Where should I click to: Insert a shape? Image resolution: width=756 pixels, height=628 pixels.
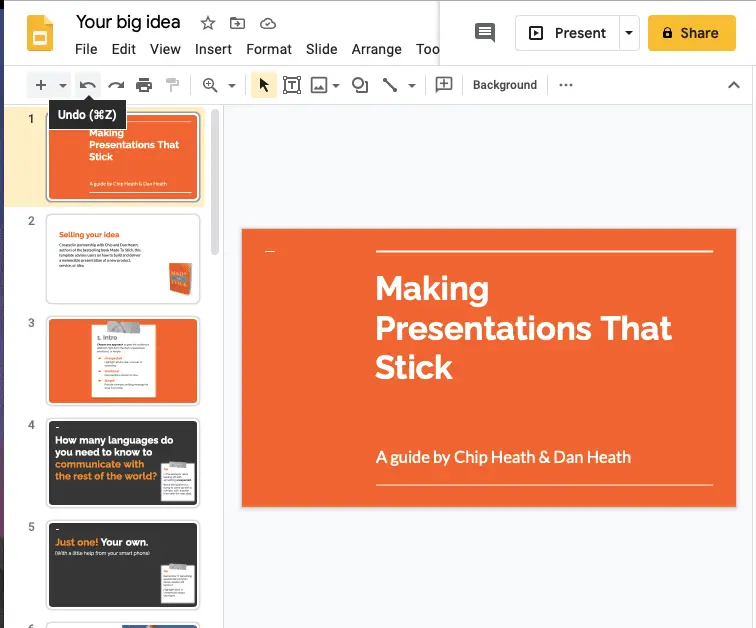coord(360,85)
